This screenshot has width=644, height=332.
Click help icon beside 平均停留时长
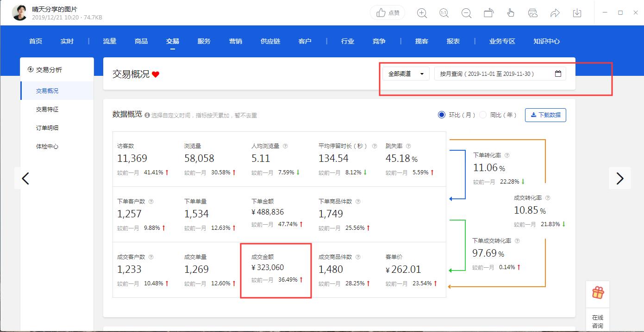tap(374, 146)
